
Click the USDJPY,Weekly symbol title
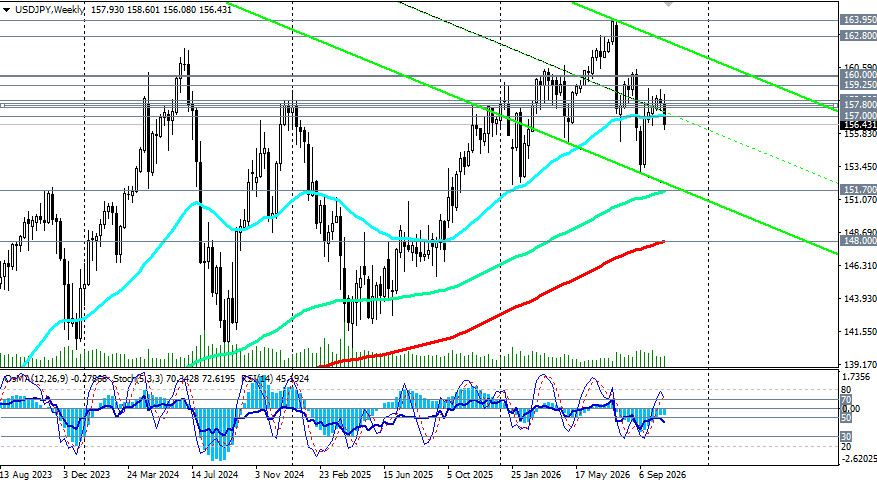click(50, 10)
